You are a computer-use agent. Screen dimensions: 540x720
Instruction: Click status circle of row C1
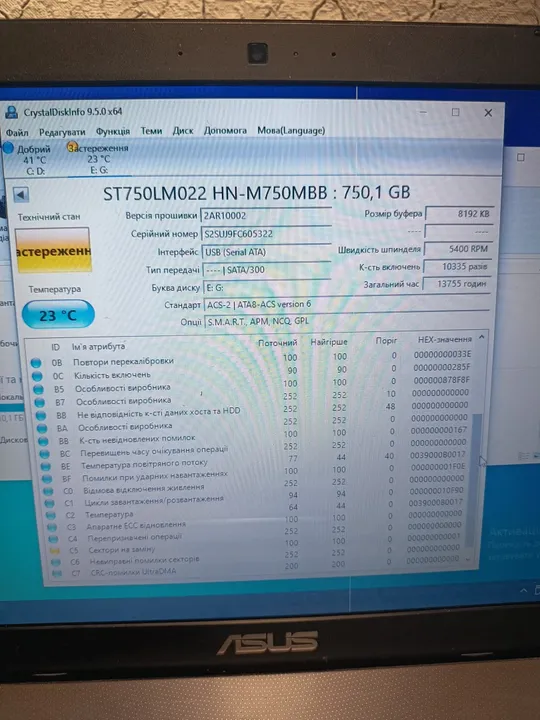point(50,504)
